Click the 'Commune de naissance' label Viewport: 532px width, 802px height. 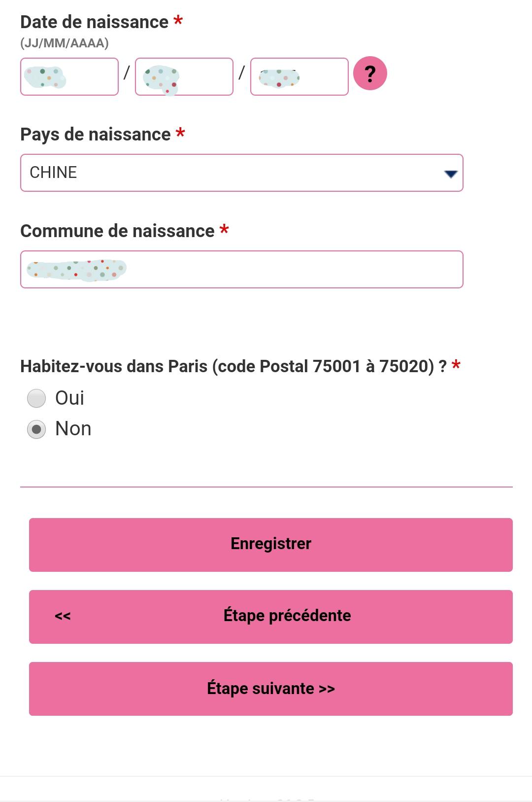tap(117, 231)
